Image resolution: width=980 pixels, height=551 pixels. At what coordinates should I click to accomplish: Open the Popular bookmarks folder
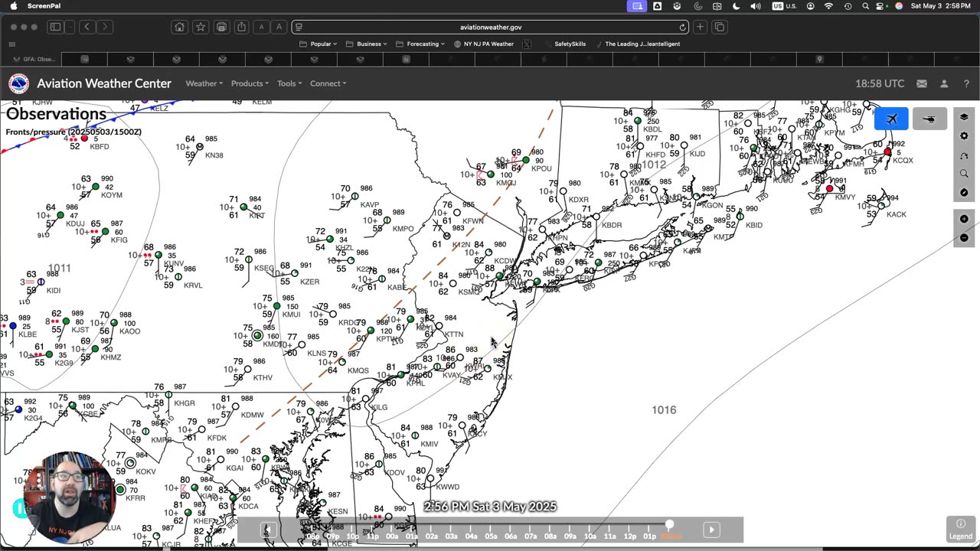point(318,44)
